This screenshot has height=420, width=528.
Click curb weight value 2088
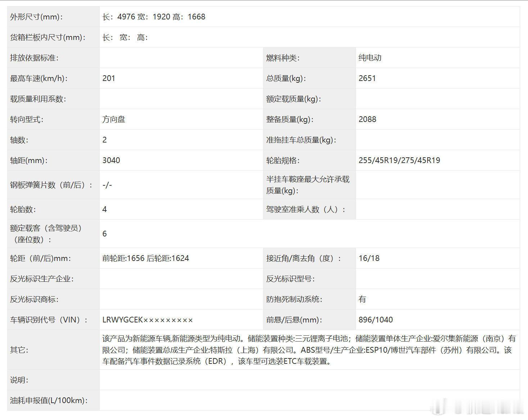[367, 119]
